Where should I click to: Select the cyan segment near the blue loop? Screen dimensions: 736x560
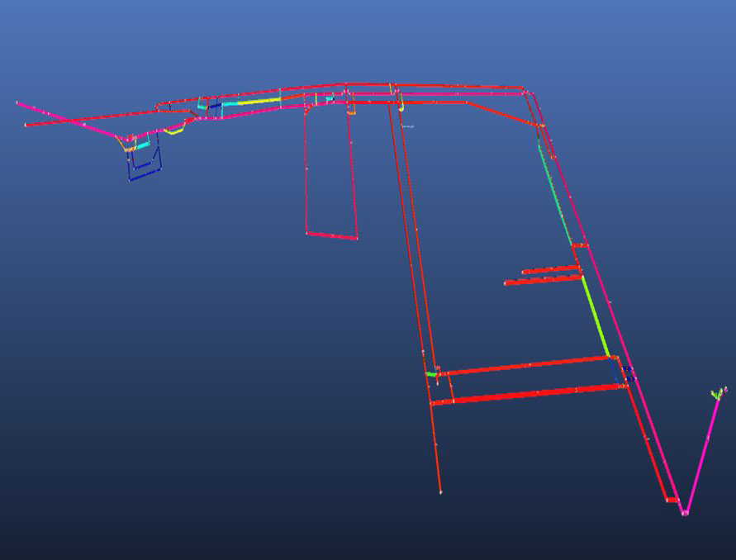coord(143,145)
